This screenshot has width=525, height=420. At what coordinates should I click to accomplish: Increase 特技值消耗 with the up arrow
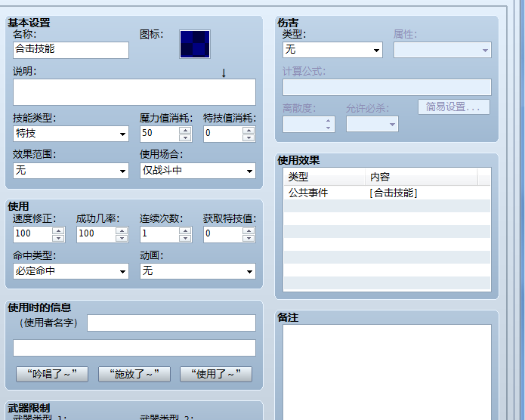click(x=249, y=130)
